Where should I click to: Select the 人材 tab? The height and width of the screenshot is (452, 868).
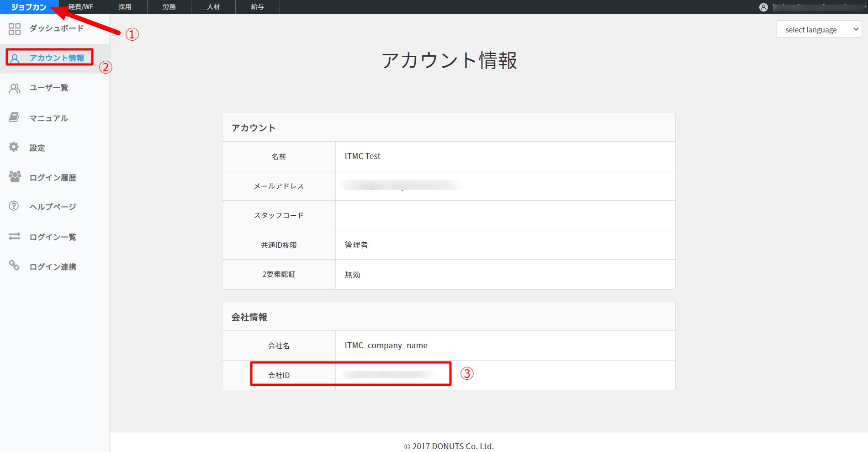coord(213,7)
